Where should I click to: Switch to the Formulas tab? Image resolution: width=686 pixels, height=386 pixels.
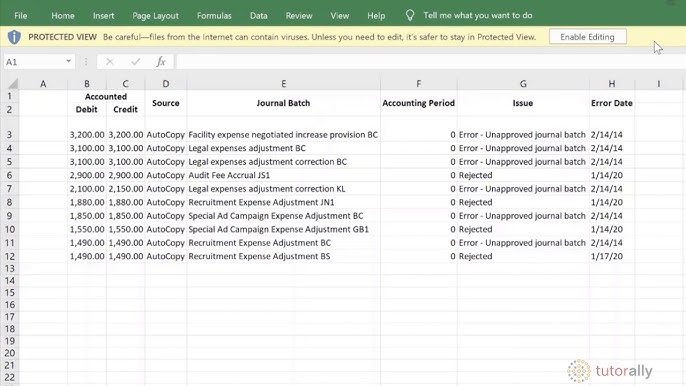[214, 16]
